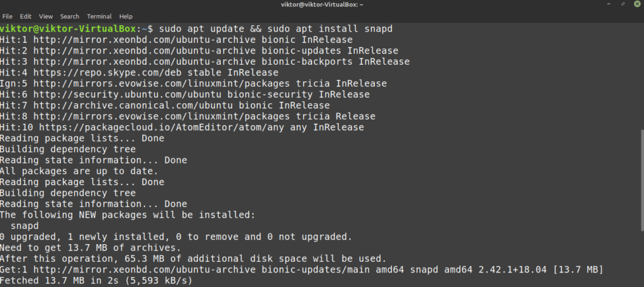The height and width of the screenshot is (287, 644).
Task: Open the Edit menu
Action: click(25, 16)
